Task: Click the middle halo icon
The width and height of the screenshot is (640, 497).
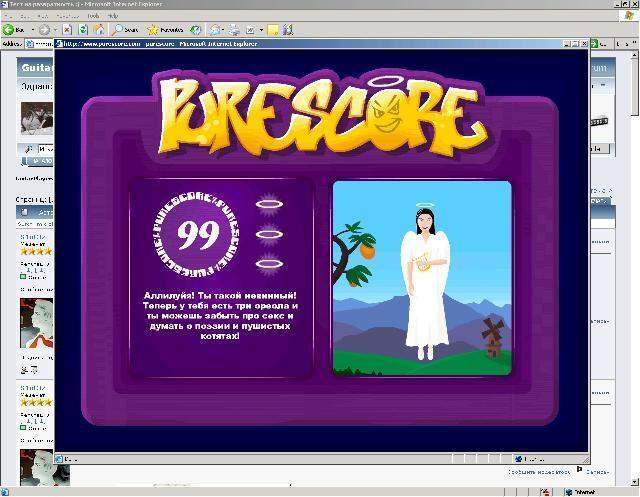Action: point(269,235)
